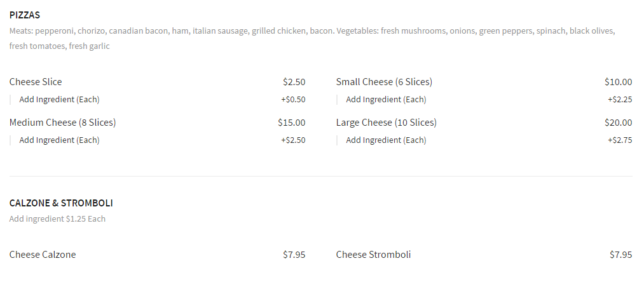Screen dimensions: 644x289
Task: Click the PIZZAS section heading
Action: pyautogui.click(x=25, y=15)
